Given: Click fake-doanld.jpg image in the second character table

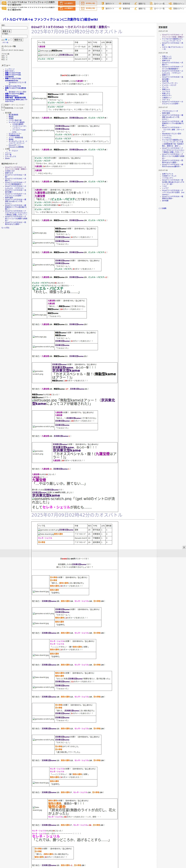Looking at the screenshot, I should point(46,534).
